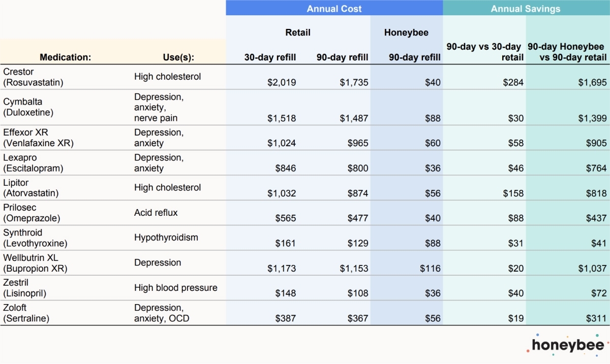The width and height of the screenshot is (610, 364).
Task: Click the $116 Honeybee cost cell
Action: [430, 268]
